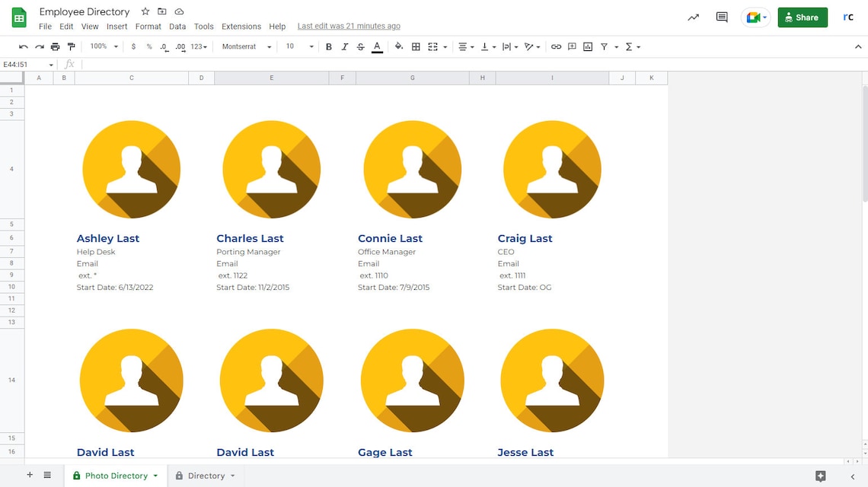Open the Tools menu
Viewport: 868px width, 487px height.
pyautogui.click(x=204, y=26)
